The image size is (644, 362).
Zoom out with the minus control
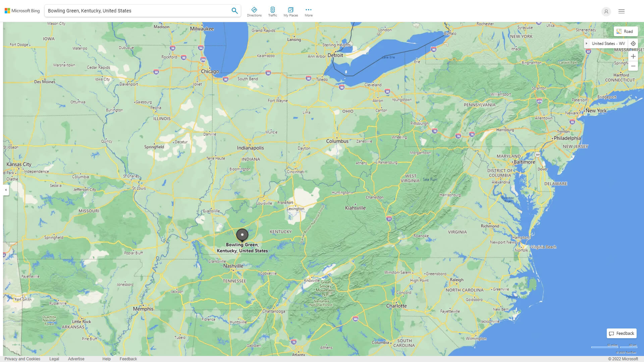[x=633, y=66]
